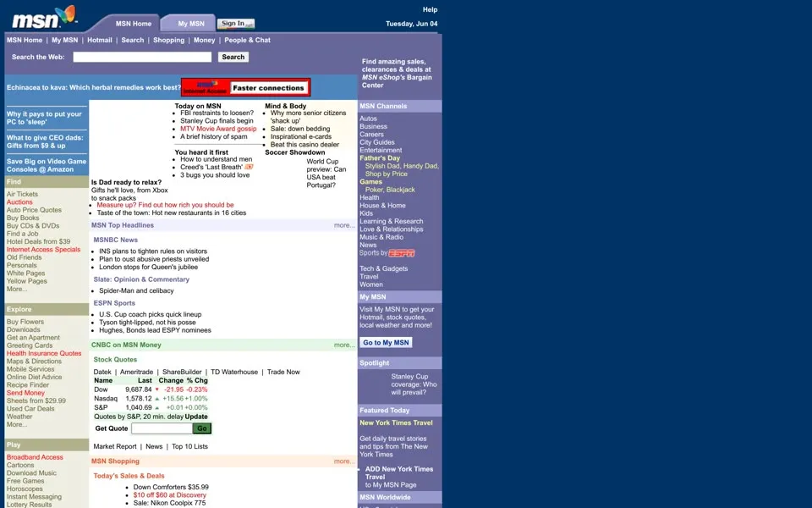Image resolution: width=812 pixels, height=508 pixels.
Task: Click Send Money in Explore section
Action: click(x=25, y=393)
